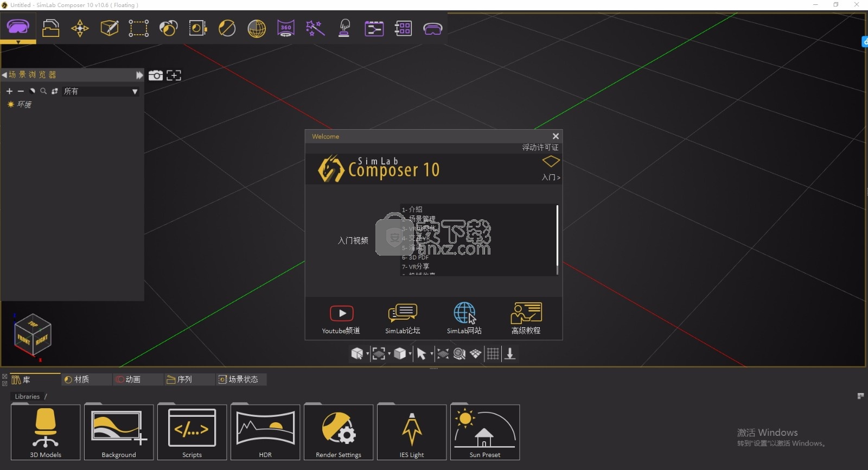Click the snap-to-ground down arrow icon
This screenshot has height=470, width=868.
point(510,354)
